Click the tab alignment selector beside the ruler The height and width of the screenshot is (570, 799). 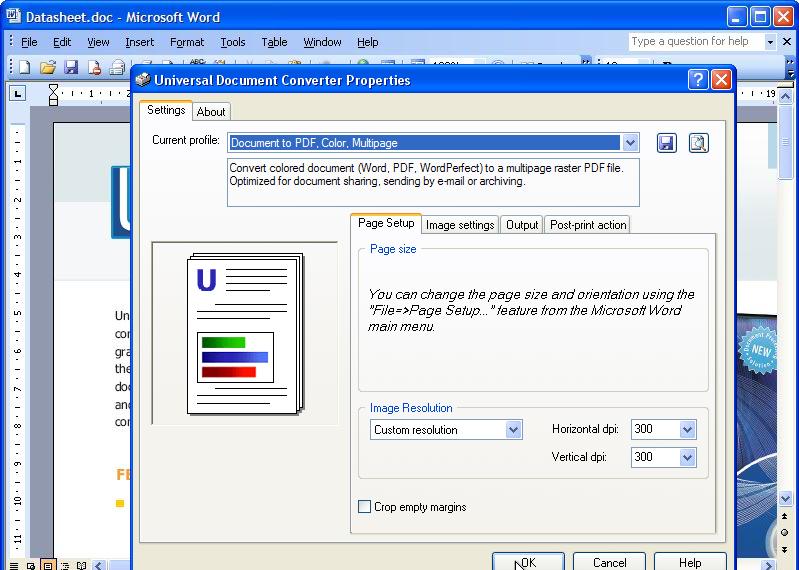(x=18, y=93)
